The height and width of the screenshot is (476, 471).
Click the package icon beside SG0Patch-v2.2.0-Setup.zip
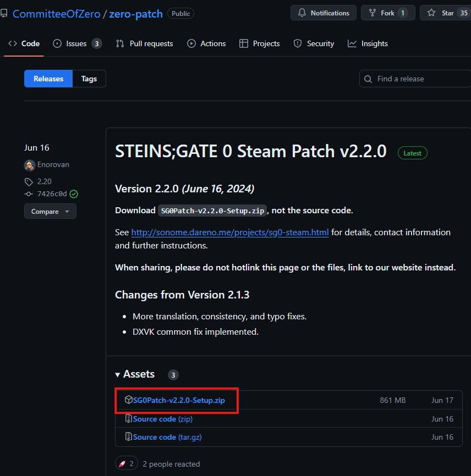point(129,400)
